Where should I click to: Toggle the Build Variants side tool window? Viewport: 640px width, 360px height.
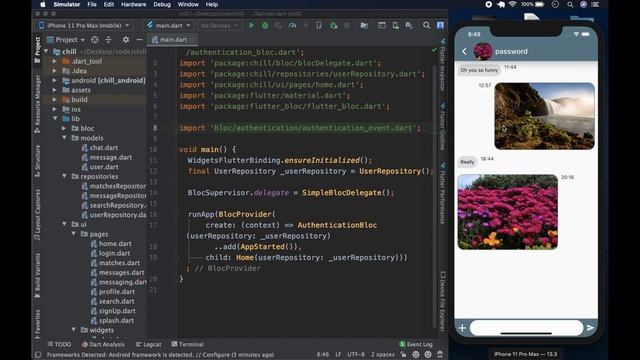tap(38, 276)
